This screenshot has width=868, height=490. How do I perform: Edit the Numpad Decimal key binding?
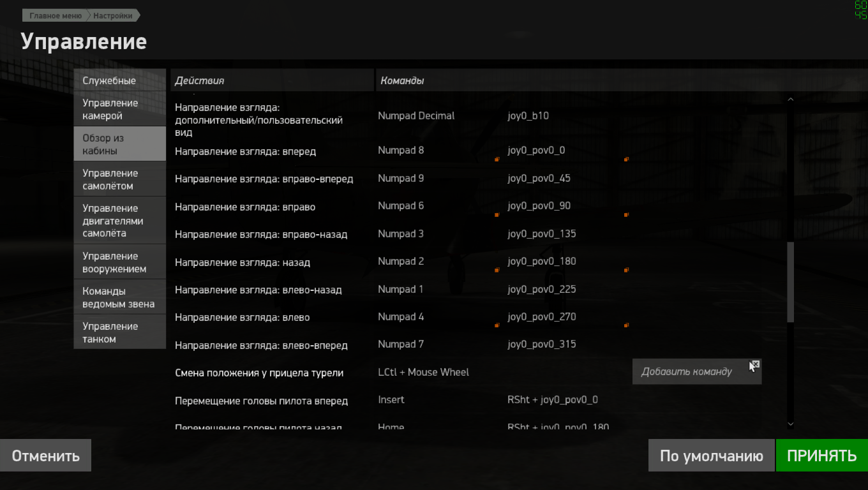tap(416, 115)
